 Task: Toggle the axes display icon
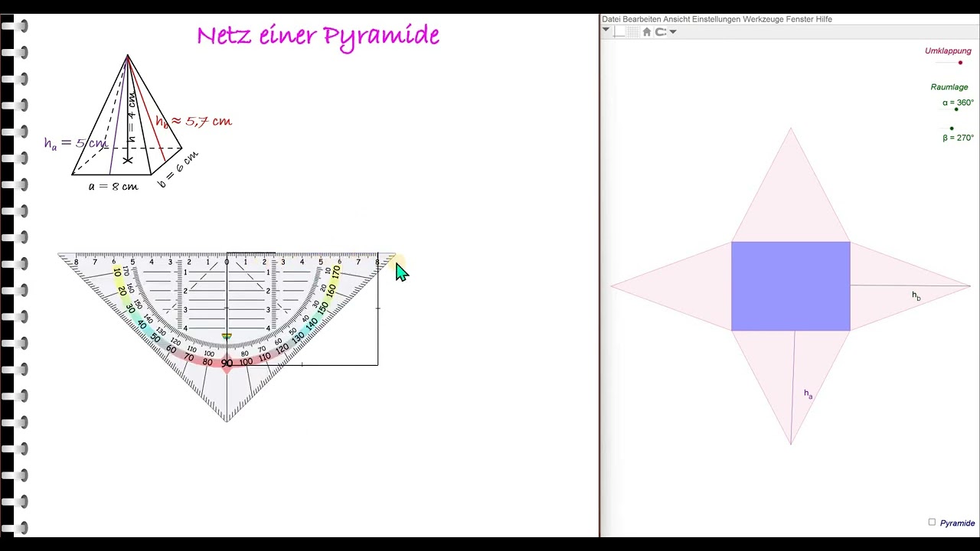[x=620, y=31]
